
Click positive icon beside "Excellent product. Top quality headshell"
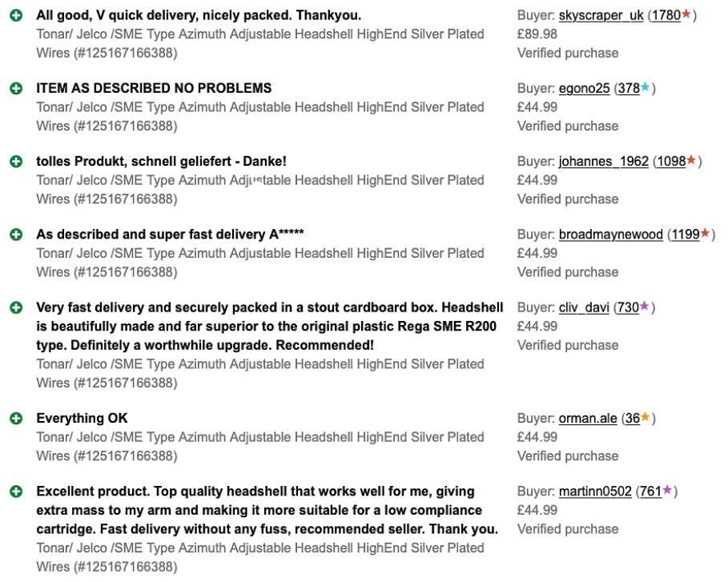(16, 492)
